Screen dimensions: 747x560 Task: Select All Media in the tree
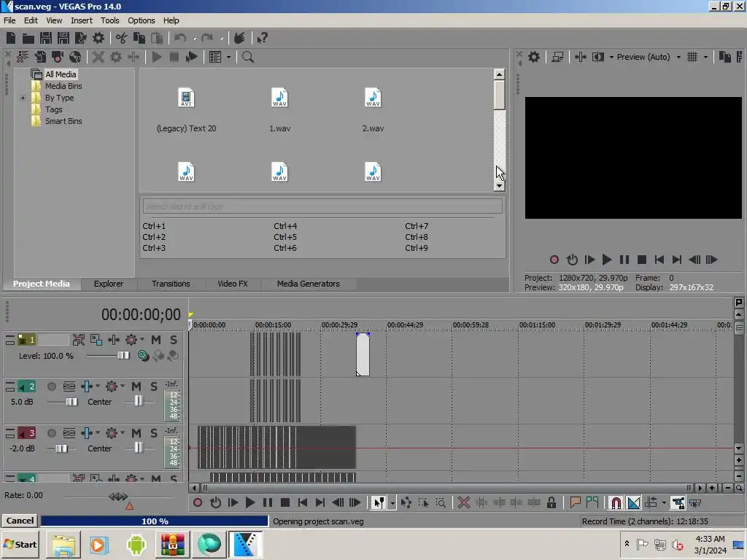pyautogui.click(x=61, y=74)
